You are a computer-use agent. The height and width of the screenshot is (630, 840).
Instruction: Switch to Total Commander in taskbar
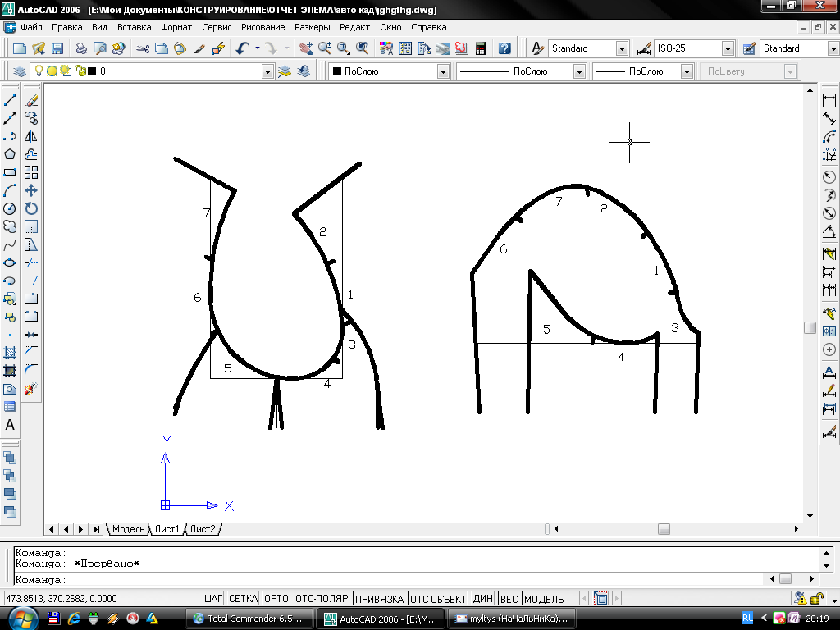[x=250, y=618]
